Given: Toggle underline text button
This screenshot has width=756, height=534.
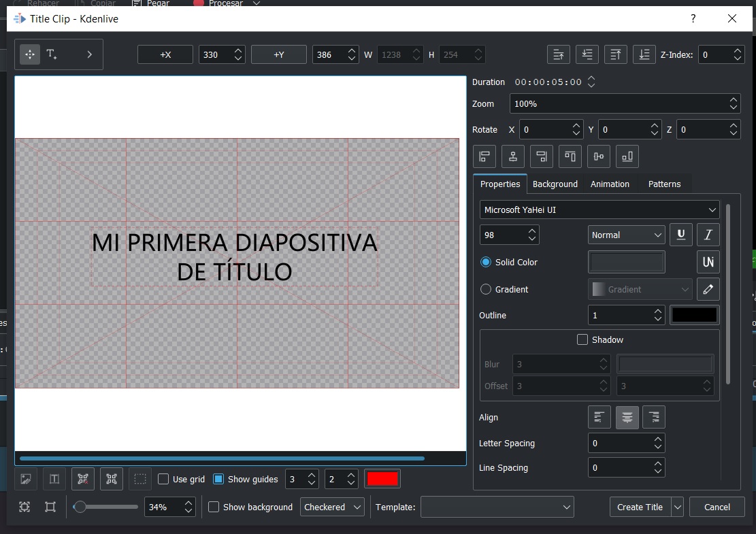Looking at the screenshot, I should click(680, 235).
